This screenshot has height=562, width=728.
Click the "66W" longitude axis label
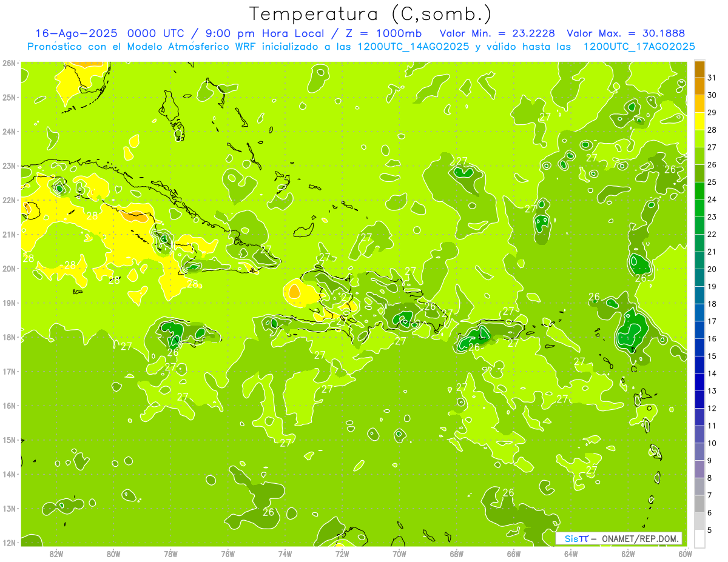click(x=514, y=554)
